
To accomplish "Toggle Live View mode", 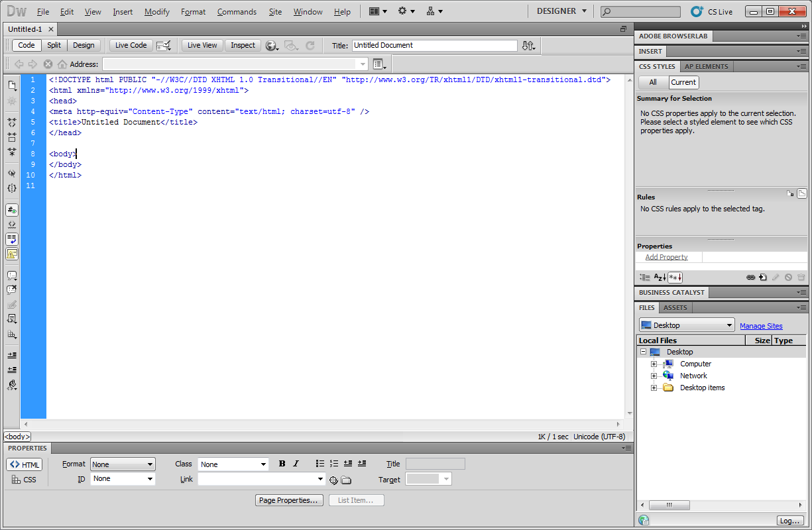I will (x=202, y=45).
